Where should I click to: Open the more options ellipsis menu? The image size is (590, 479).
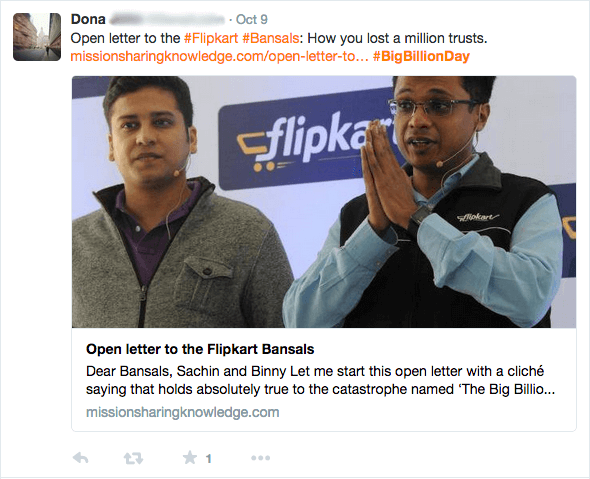pos(260,458)
